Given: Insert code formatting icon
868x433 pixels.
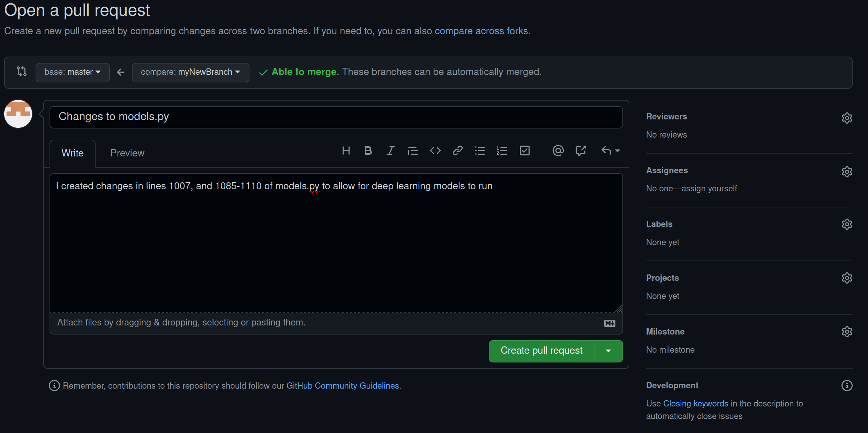Looking at the screenshot, I should (435, 151).
